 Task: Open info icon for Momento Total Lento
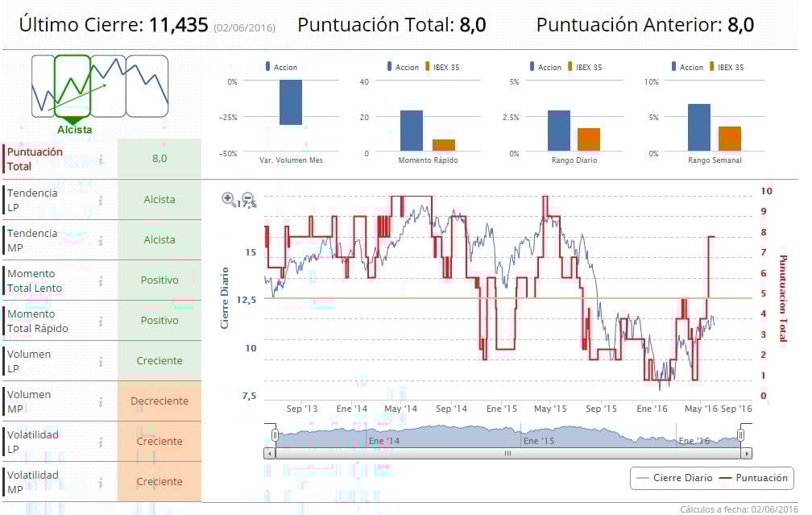point(101,280)
